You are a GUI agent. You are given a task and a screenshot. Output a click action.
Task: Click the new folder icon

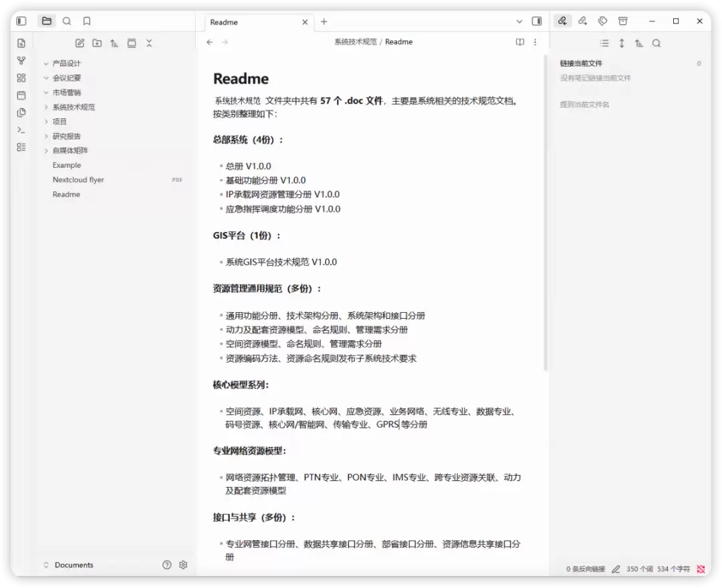click(97, 43)
